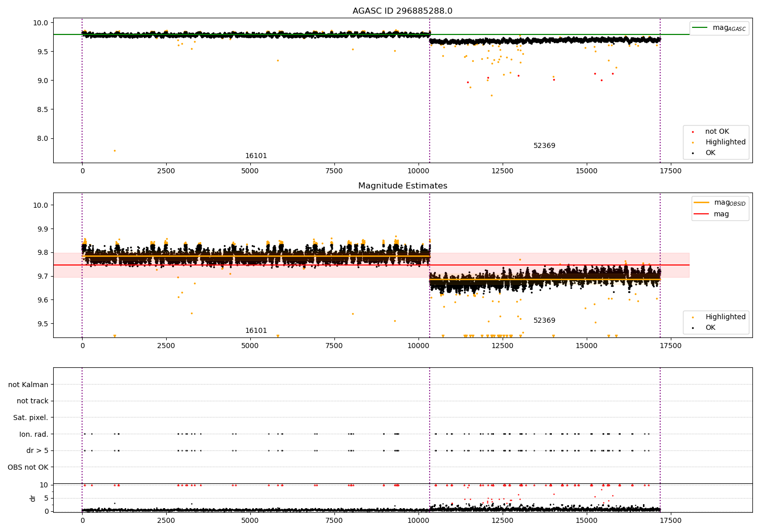Click the outlier point near 7.8 in top plot
This screenshot has width=760, height=532.
pos(115,150)
